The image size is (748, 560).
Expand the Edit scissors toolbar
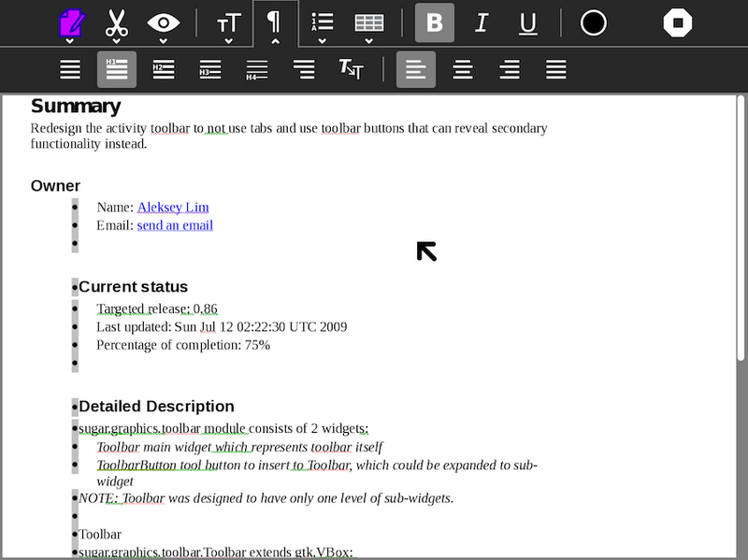(116, 23)
